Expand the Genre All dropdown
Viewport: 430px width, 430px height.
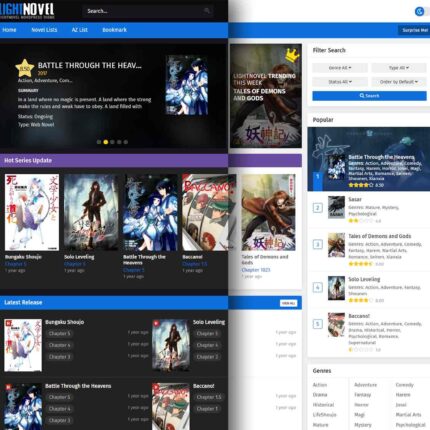(340, 68)
